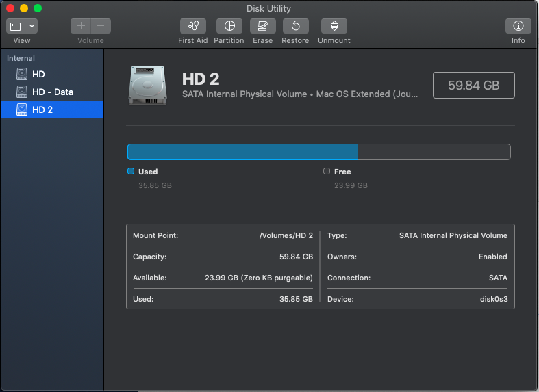Click the First Aid stethoscope icon

pos(192,26)
